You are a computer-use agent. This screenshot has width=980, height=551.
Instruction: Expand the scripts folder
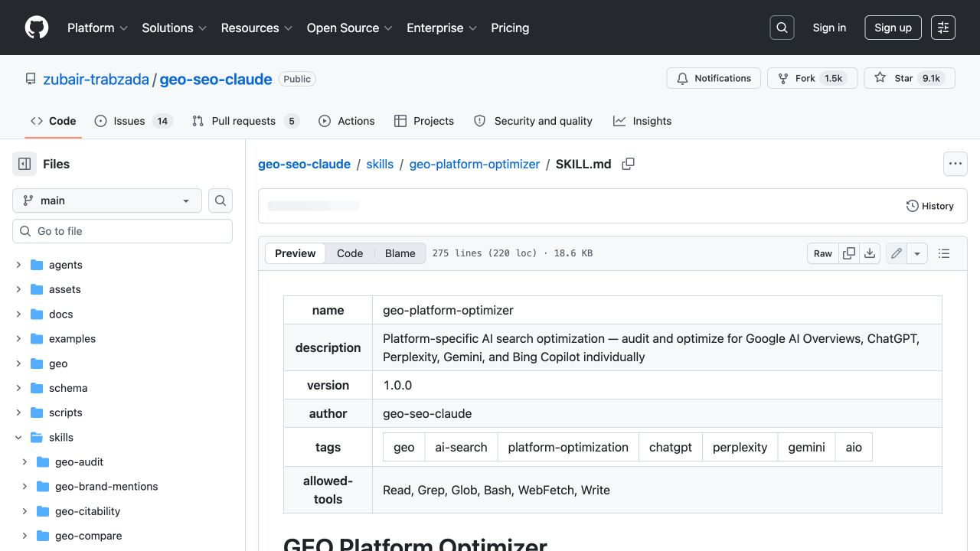point(18,412)
